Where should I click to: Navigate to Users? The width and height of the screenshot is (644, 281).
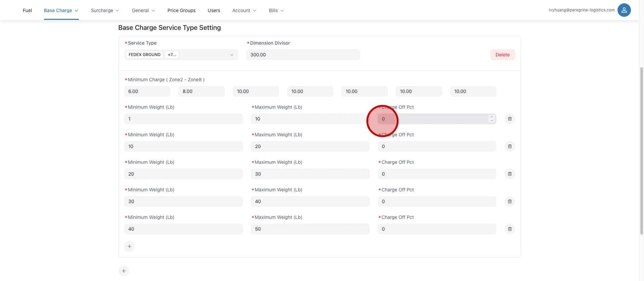click(x=214, y=10)
